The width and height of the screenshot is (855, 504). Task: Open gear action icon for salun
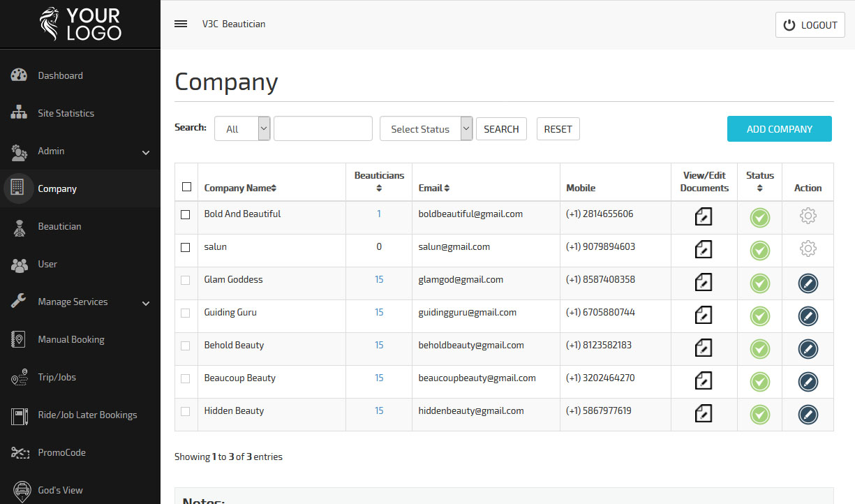click(808, 249)
